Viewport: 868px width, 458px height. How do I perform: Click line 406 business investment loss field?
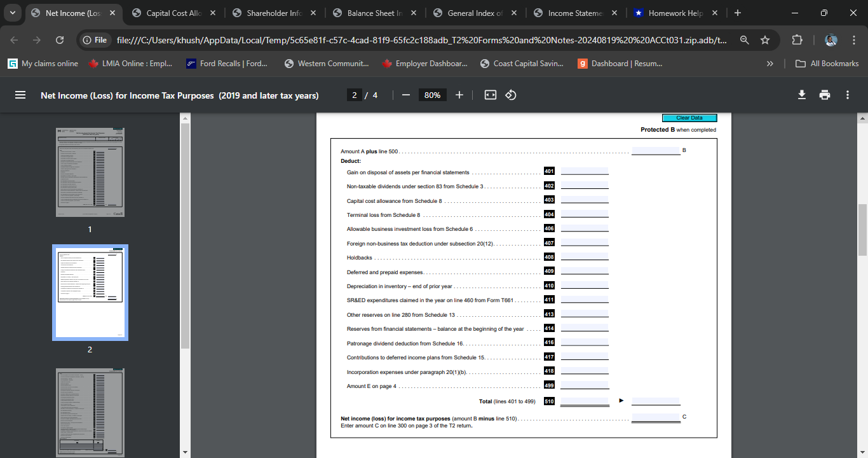(x=585, y=228)
